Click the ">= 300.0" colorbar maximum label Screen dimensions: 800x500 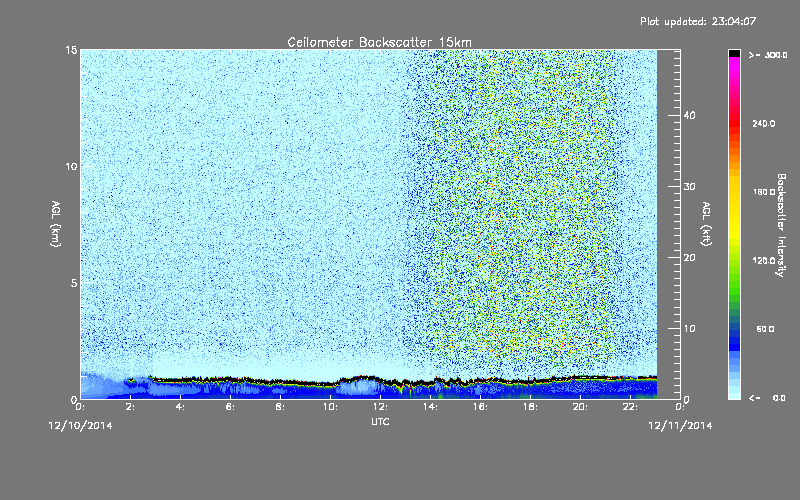pos(768,55)
